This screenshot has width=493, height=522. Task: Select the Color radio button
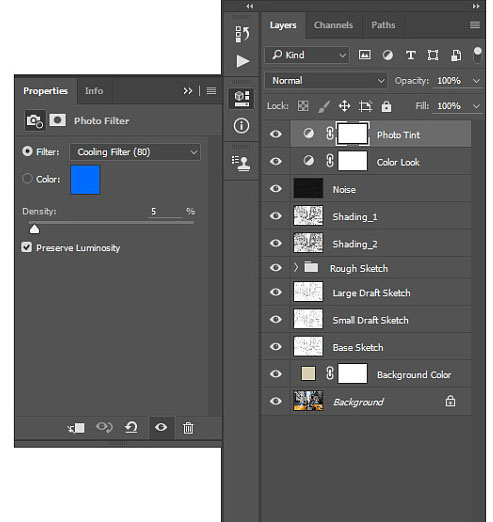[x=27, y=178]
